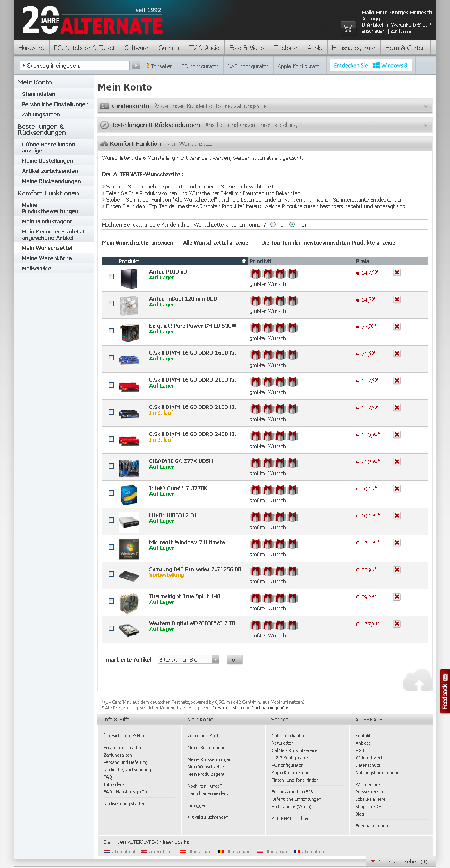Remove Intel Core i7-3770K from wishlist
The height and width of the screenshot is (868, 450).
[397, 489]
